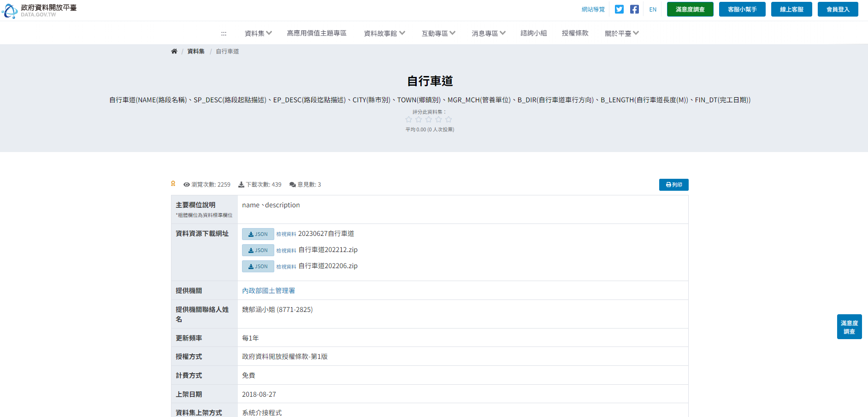Viewport: 868px width, 417px height.
Task: Click the green 滿意度調查 button
Action: (x=690, y=9)
